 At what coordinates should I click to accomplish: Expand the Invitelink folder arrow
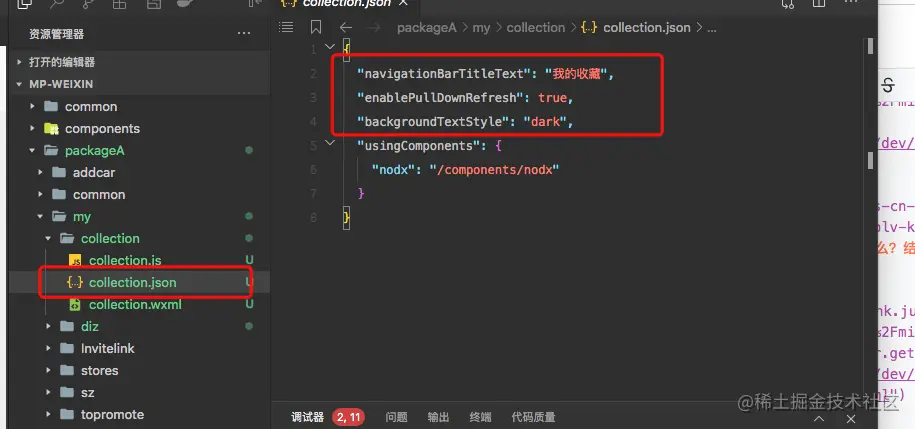click(x=49, y=348)
